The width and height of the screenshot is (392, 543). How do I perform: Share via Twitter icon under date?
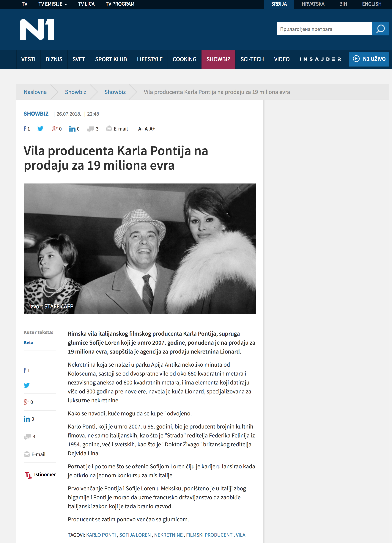pos(40,129)
